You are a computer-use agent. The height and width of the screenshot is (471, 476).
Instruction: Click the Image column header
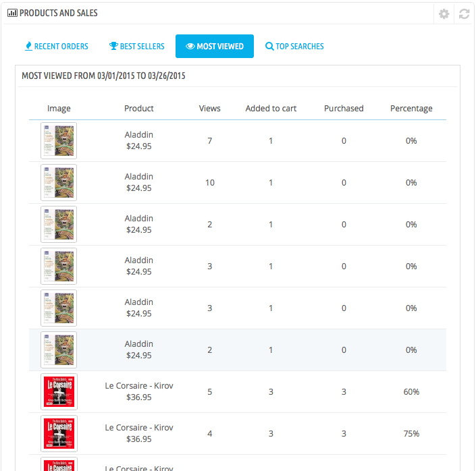(x=59, y=109)
